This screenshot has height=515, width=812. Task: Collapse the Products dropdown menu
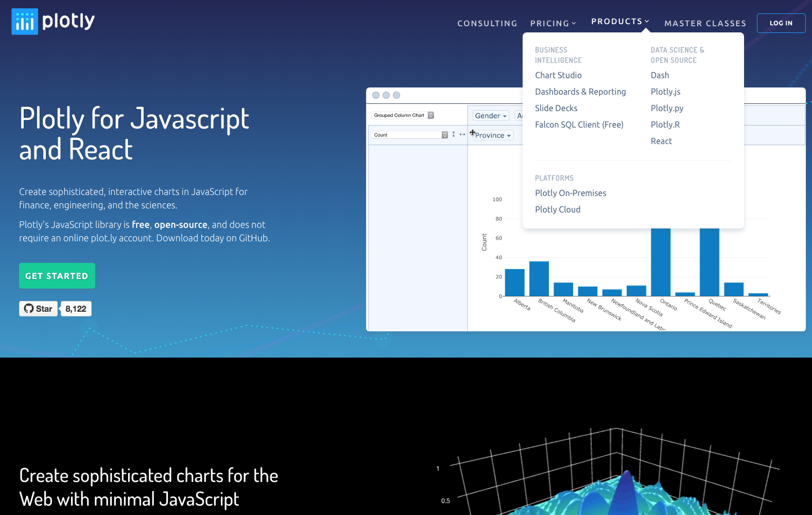pos(620,21)
